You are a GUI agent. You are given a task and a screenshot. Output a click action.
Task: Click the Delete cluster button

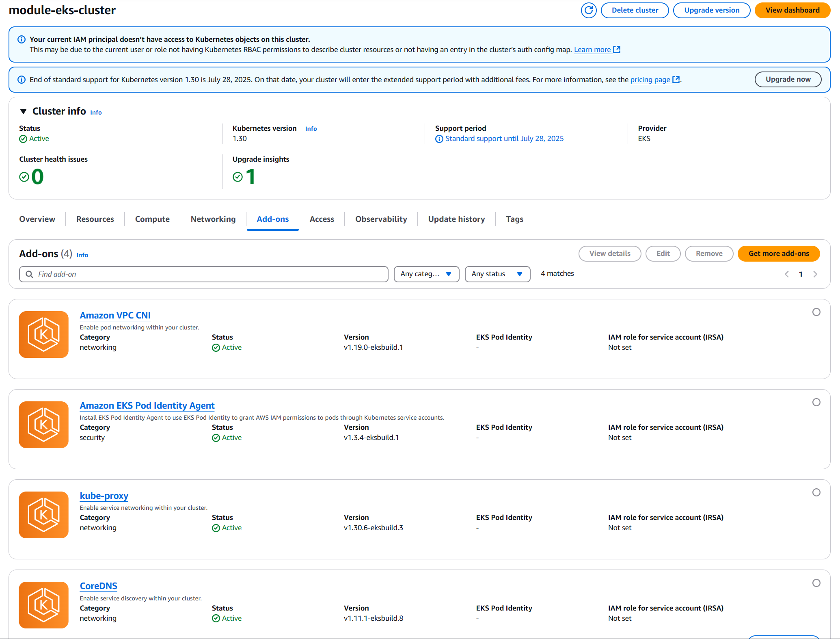pyautogui.click(x=635, y=10)
